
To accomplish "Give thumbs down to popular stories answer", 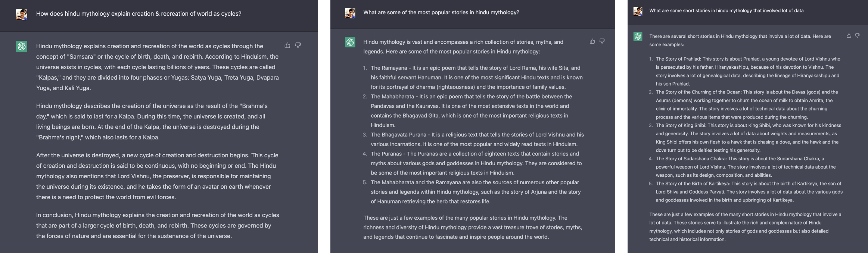I will [x=602, y=41].
